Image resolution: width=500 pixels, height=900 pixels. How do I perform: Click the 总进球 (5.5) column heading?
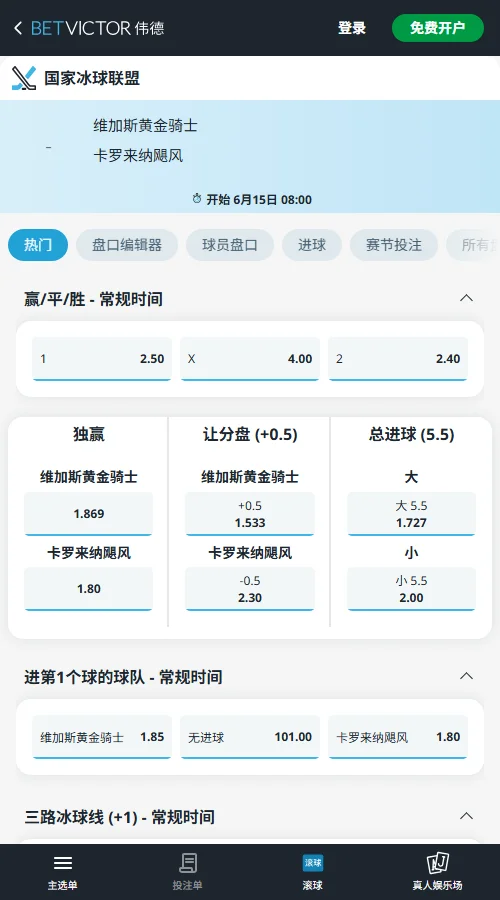point(411,435)
